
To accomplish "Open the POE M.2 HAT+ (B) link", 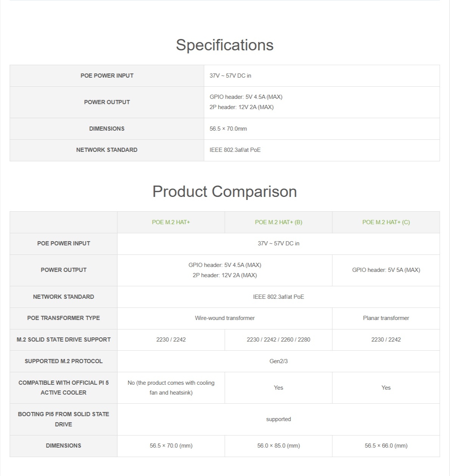I will point(278,222).
